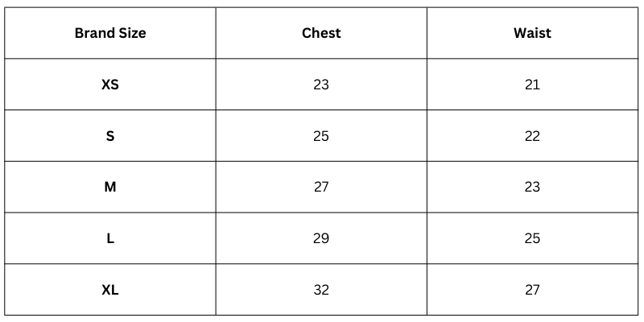The image size is (644, 322).
Task: Click chest value 27 for size M
Action: pos(321,187)
